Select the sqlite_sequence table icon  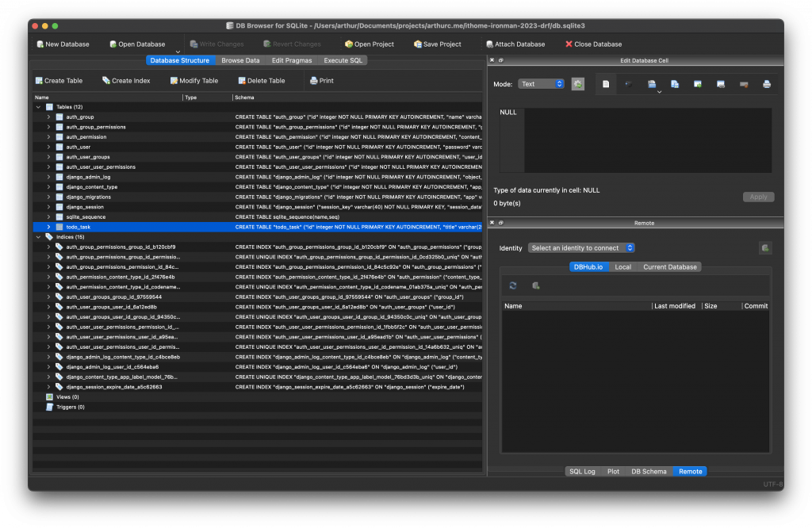tap(59, 217)
